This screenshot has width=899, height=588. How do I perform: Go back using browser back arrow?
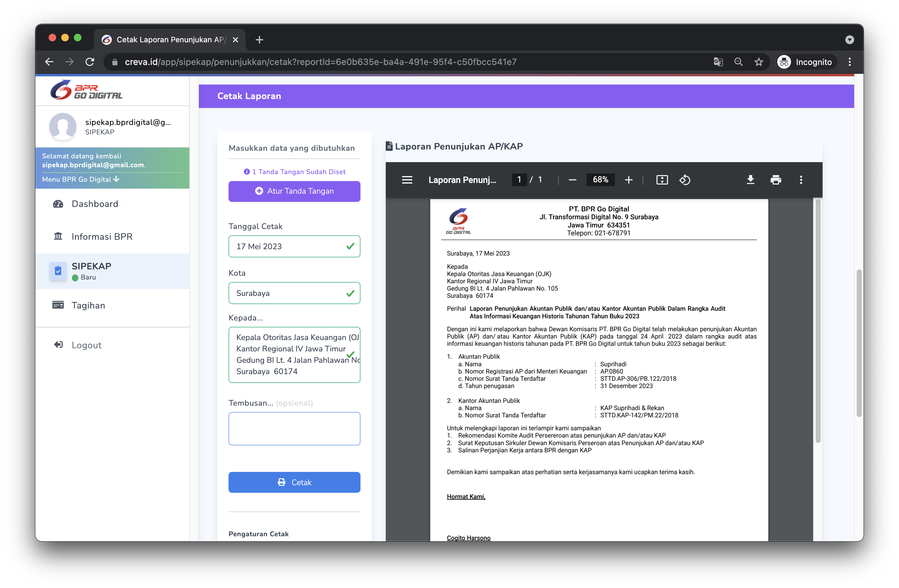49,62
